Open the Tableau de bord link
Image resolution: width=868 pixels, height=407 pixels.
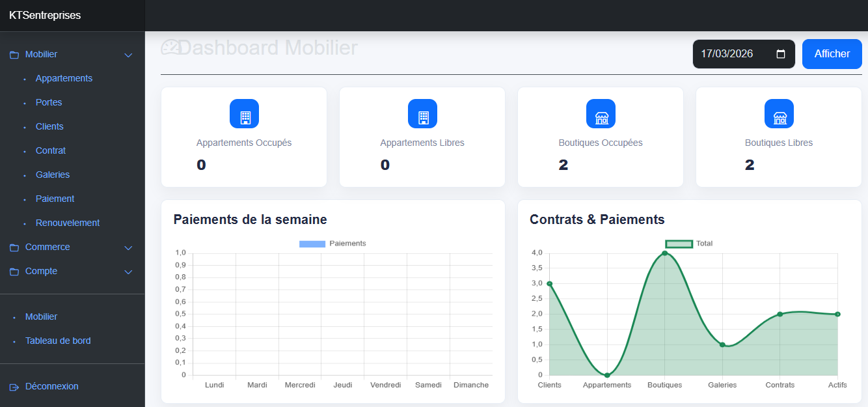(58, 341)
